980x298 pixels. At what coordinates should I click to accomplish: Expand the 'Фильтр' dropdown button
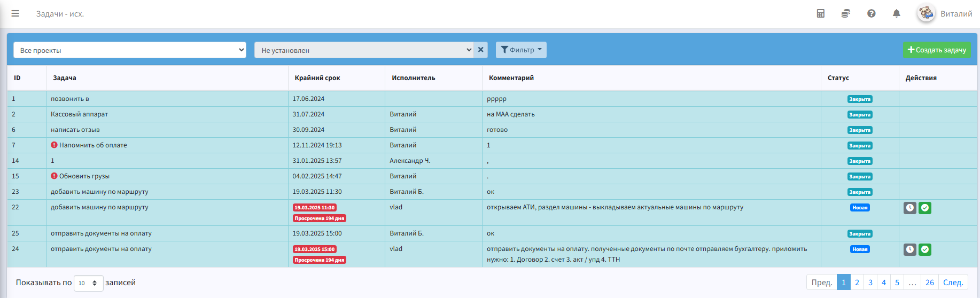[x=521, y=50]
